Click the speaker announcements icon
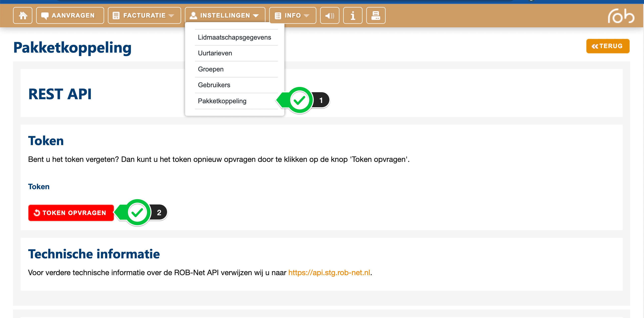The height and width of the screenshot is (318, 644). point(329,16)
